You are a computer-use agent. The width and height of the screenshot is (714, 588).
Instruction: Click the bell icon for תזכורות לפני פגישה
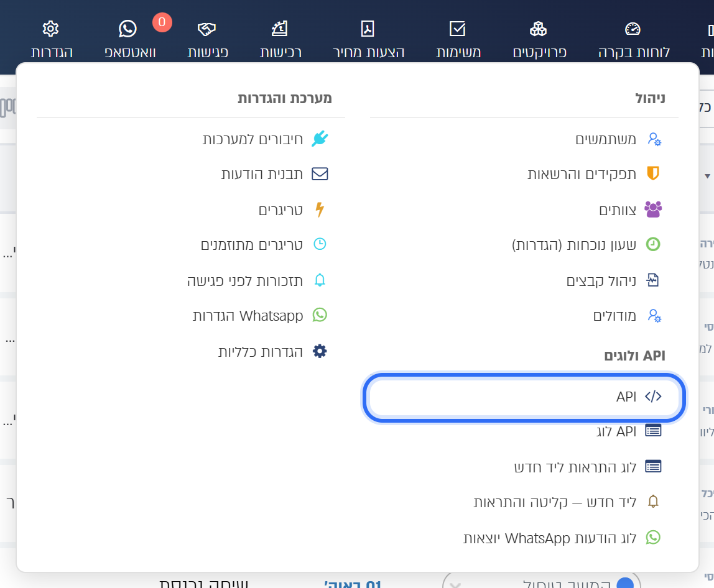320,280
